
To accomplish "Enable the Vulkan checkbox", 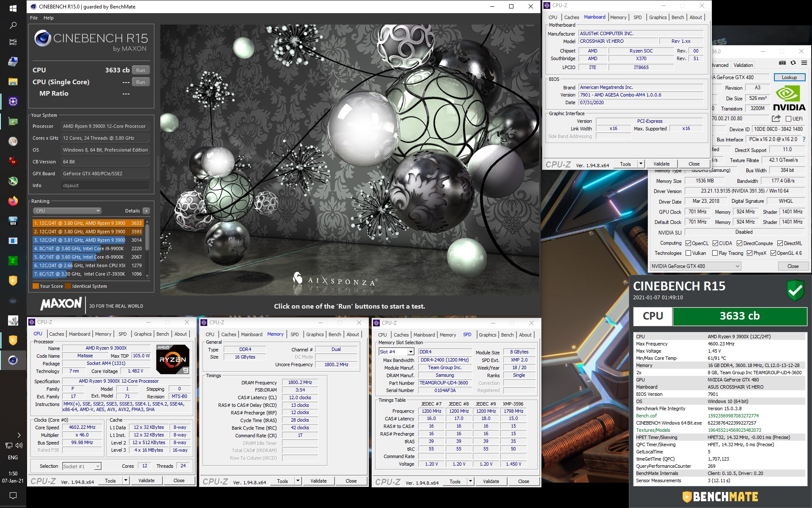I will (688, 253).
